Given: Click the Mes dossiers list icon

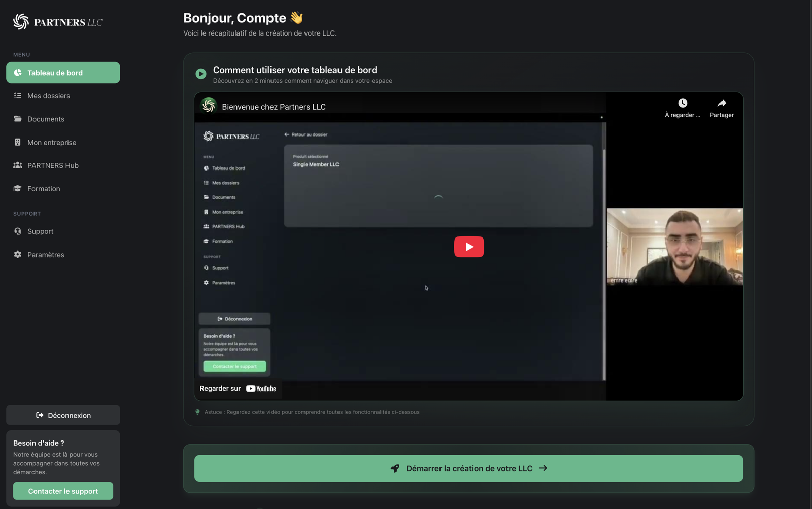Looking at the screenshot, I should [x=18, y=96].
